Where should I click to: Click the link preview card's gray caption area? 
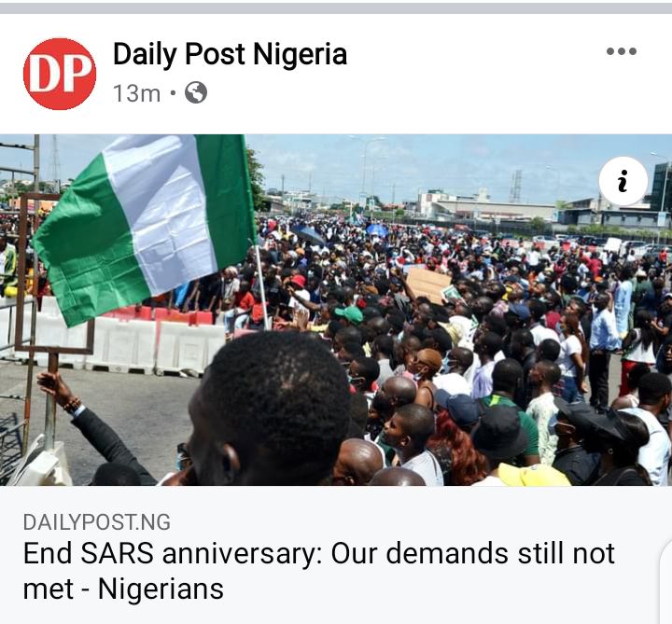click(x=336, y=555)
